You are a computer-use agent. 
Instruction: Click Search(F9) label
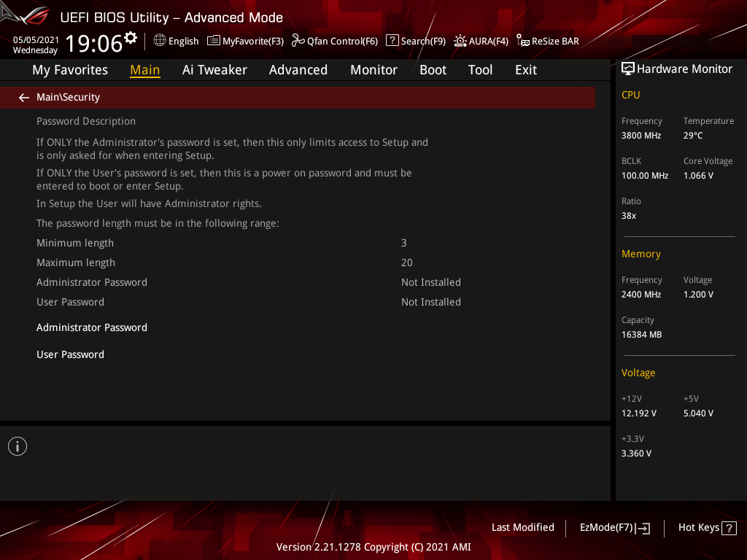(x=423, y=41)
